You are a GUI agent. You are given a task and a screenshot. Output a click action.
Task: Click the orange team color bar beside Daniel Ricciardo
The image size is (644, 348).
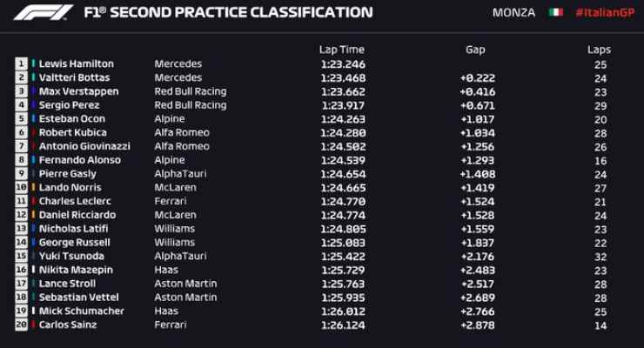pyautogui.click(x=33, y=215)
